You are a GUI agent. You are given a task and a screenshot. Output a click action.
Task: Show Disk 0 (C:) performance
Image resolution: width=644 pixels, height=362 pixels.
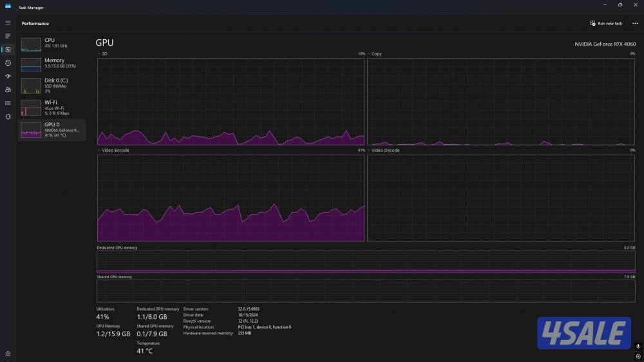(52, 86)
